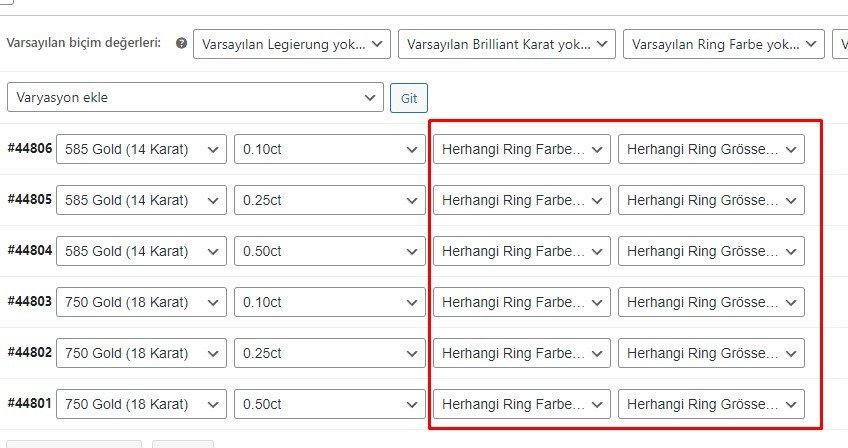Click the variation ID #44801 row header

[x=28, y=403]
